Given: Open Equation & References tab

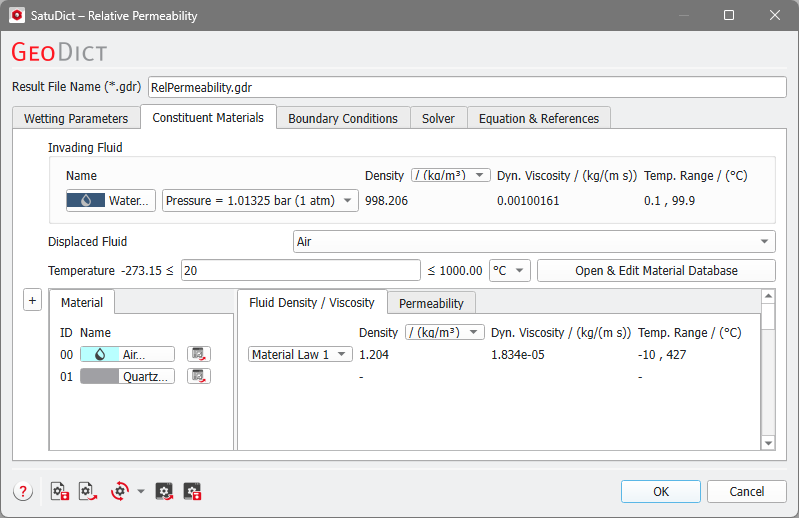Looking at the screenshot, I should point(539,118).
